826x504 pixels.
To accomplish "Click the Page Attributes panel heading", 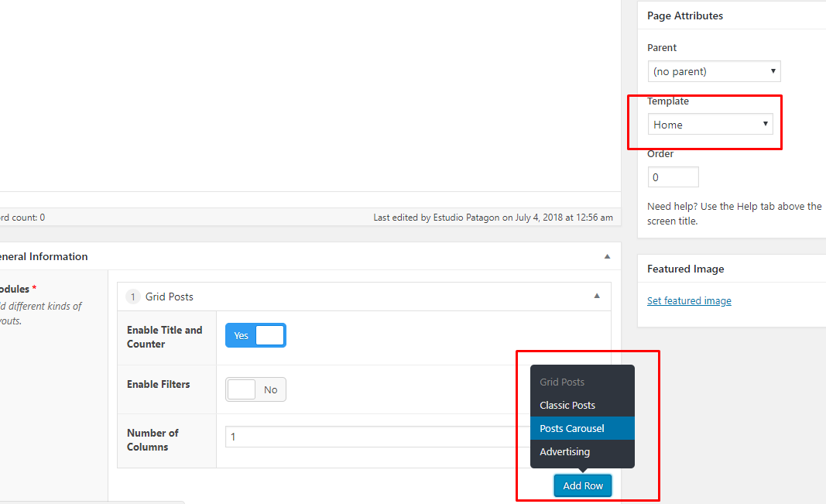I will (685, 15).
